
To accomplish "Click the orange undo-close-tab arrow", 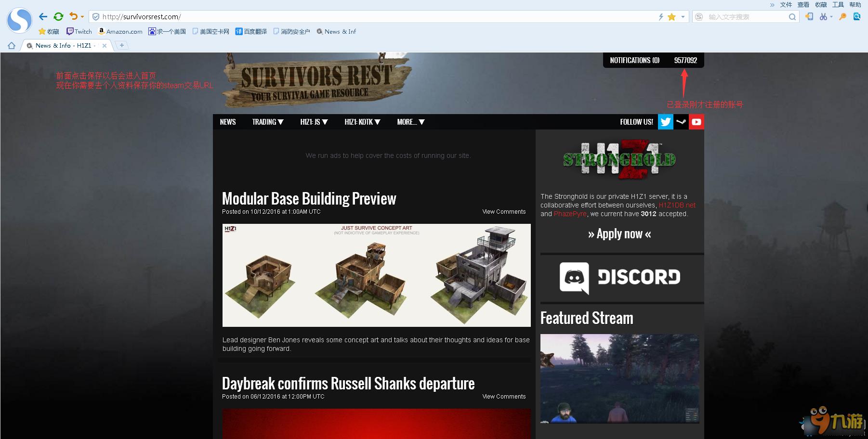I will coord(73,16).
